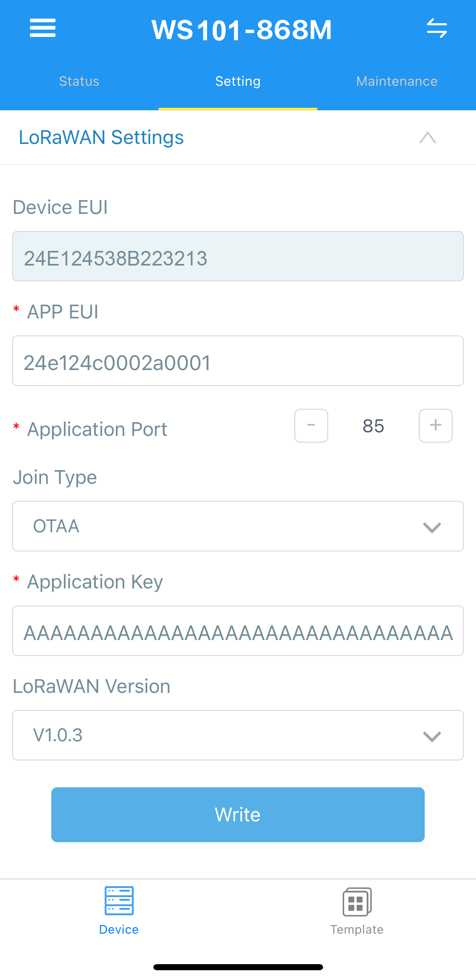The image size is (476, 980).
Task: Open the hamburger menu
Action: click(x=43, y=28)
